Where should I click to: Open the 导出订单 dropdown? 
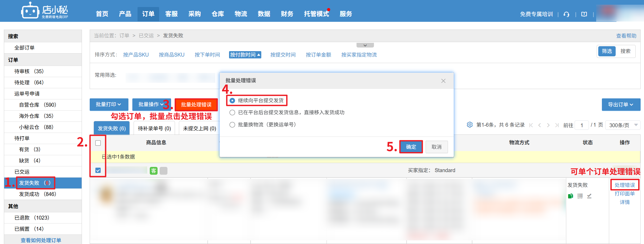[621, 105]
